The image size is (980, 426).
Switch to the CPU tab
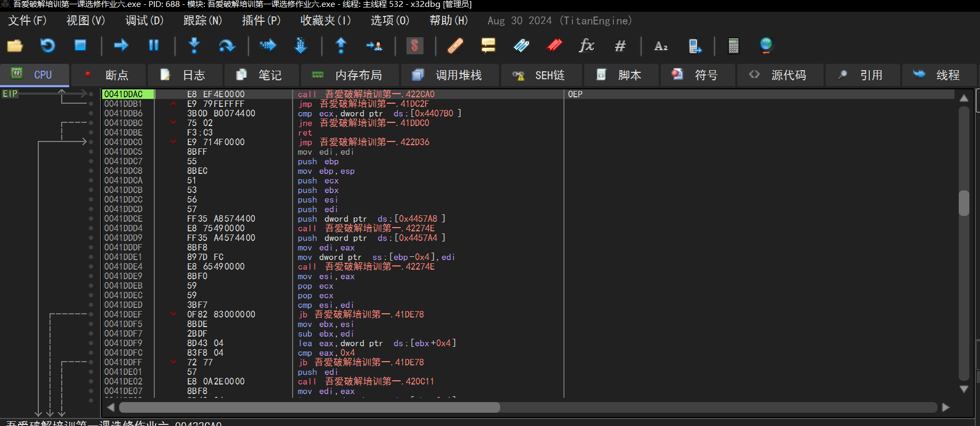click(x=35, y=75)
